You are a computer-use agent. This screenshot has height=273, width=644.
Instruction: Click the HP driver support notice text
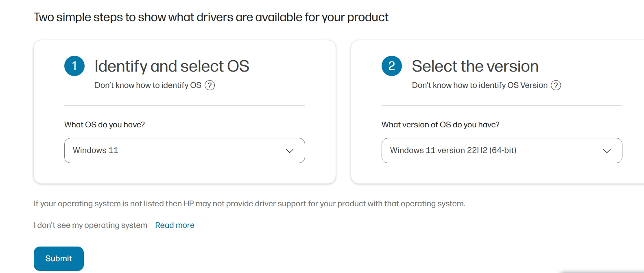(x=249, y=204)
